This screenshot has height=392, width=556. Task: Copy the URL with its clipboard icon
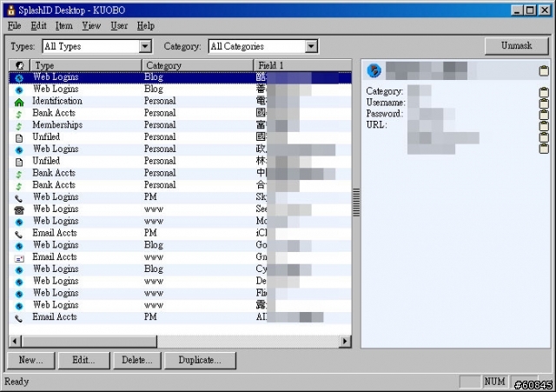click(x=544, y=126)
